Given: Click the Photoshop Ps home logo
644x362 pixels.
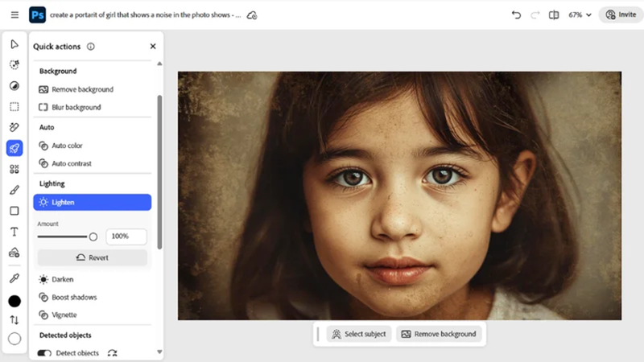Looking at the screenshot, I should coord(37,14).
